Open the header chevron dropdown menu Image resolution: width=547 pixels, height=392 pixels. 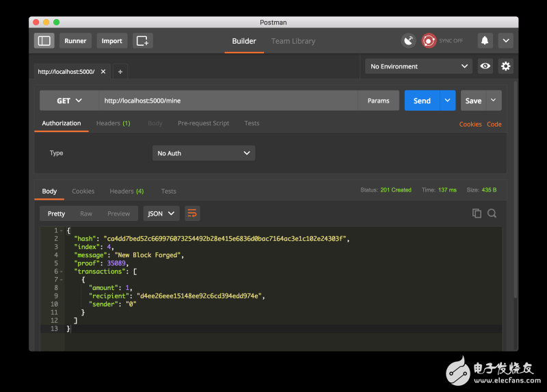click(x=506, y=41)
